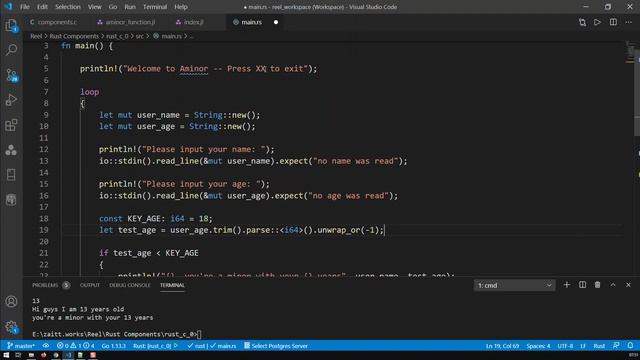Image resolution: width=640 pixels, height=360 pixels.
Task: Click Go 1.13.3 version in status bar
Action: coord(113,346)
